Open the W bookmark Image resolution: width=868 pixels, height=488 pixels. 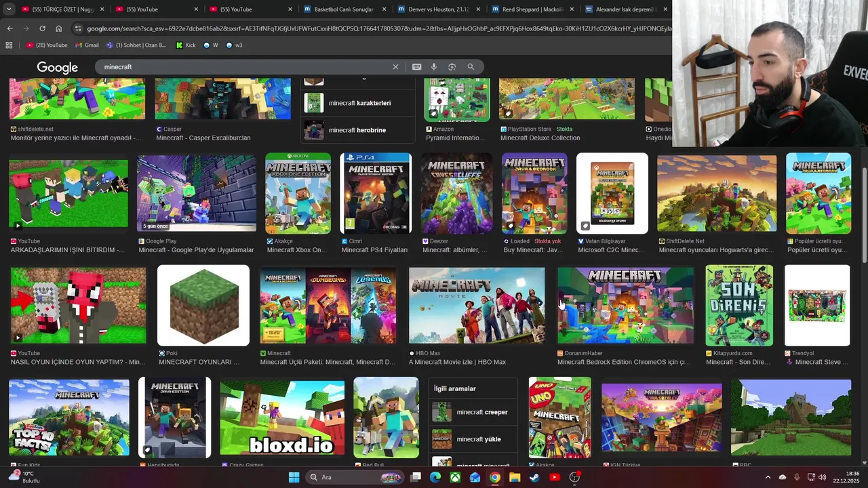click(x=211, y=45)
